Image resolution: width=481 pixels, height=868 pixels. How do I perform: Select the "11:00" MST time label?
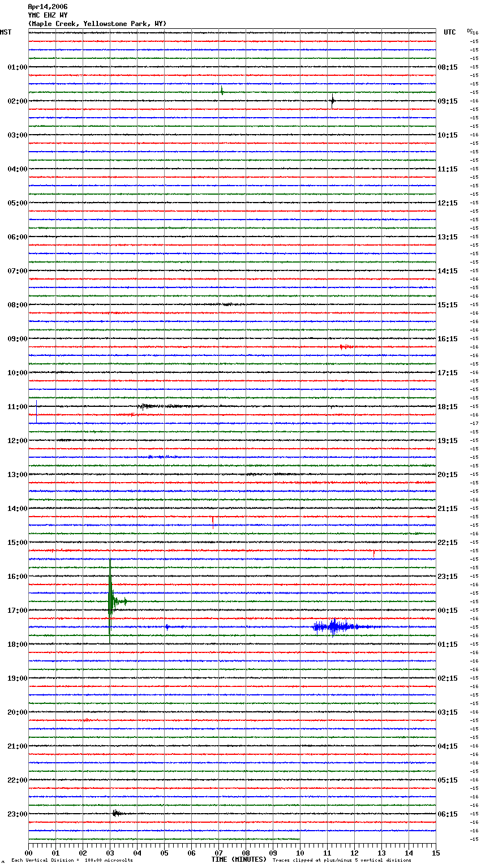18,407
